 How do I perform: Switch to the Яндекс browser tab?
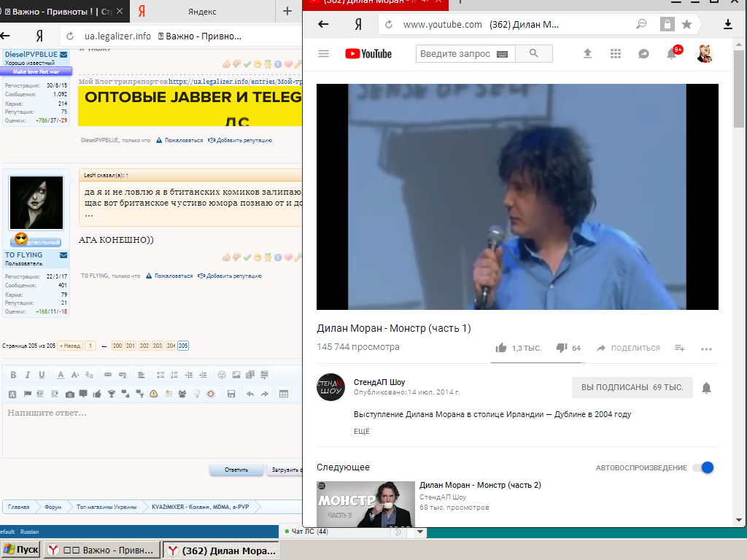[x=202, y=12]
